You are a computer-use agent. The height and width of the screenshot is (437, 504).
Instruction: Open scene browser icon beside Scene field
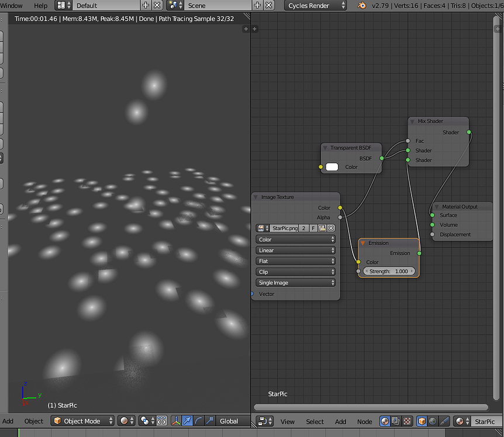pos(175,5)
